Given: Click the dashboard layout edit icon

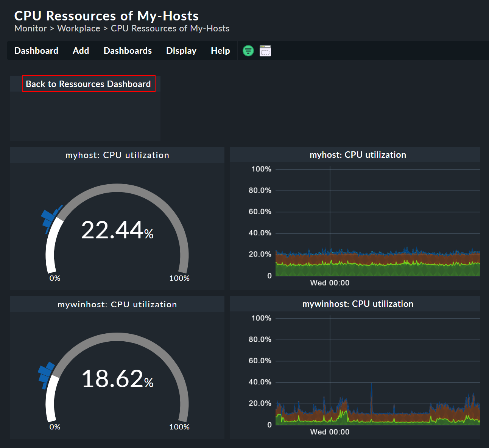Looking at the screenshot, I should click(x=265, y=50).
